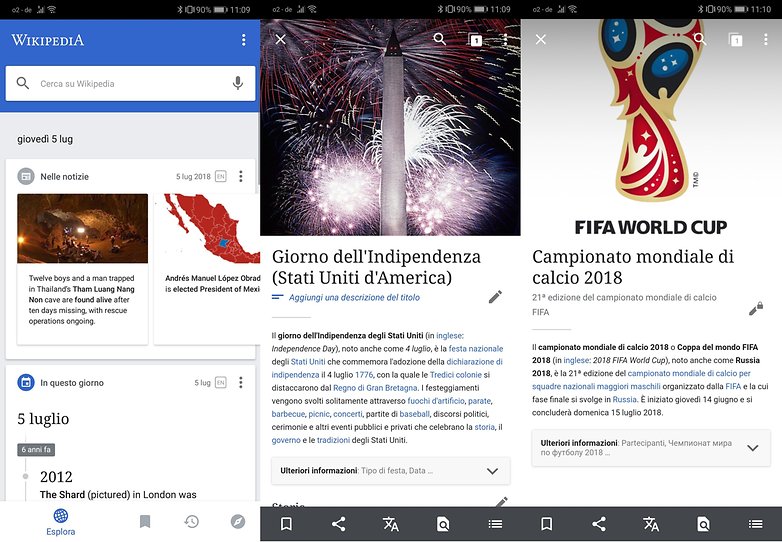The width and height of the screenshot is (782, 542).
Task: Tap locked edit pencil on World Cup article
Action: pos(756,309)
